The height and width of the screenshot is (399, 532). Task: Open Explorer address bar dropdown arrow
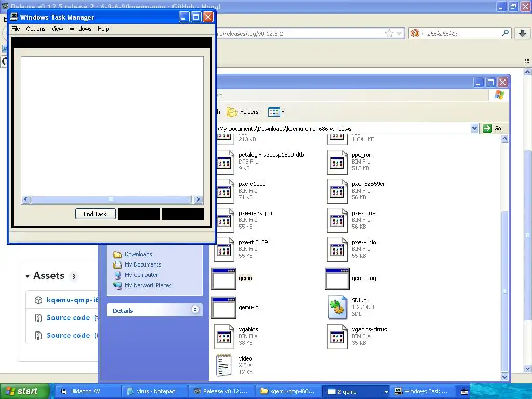(474, 128)
